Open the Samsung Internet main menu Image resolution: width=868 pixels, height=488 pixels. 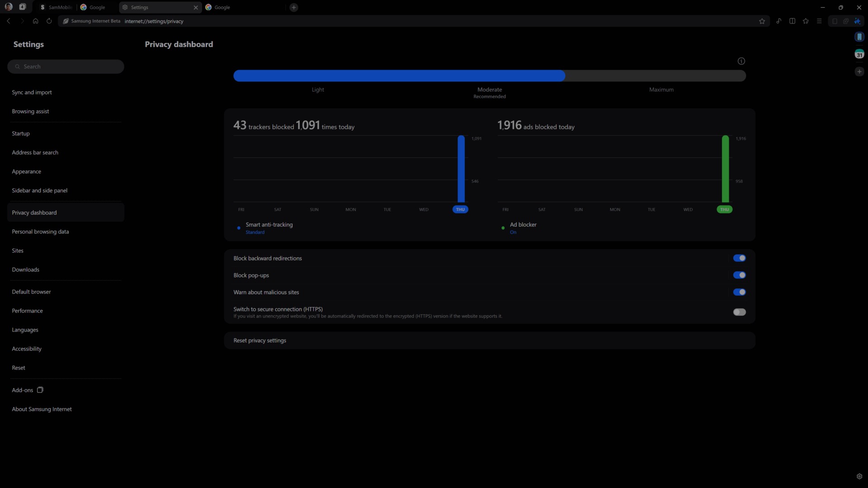tap(819, 21)
